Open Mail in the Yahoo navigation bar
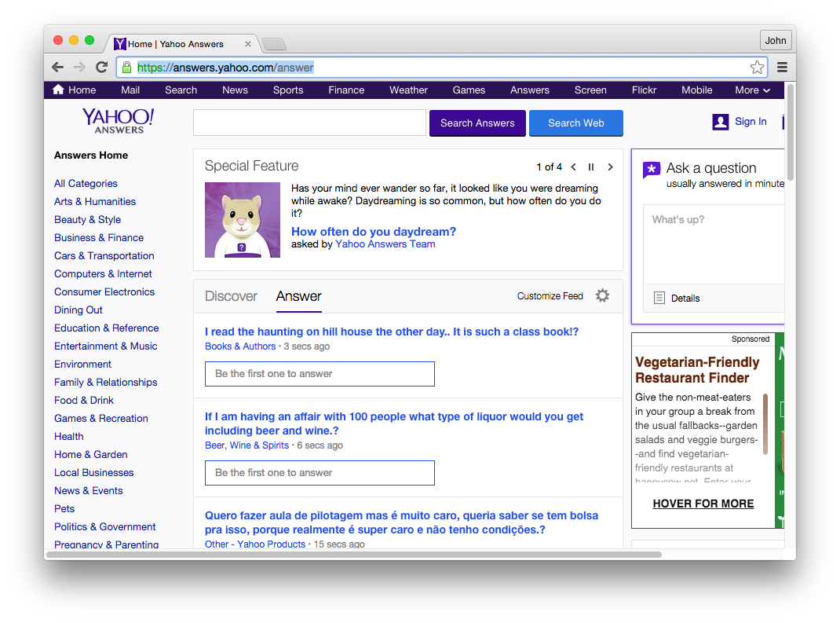 (x=130, y=90)
